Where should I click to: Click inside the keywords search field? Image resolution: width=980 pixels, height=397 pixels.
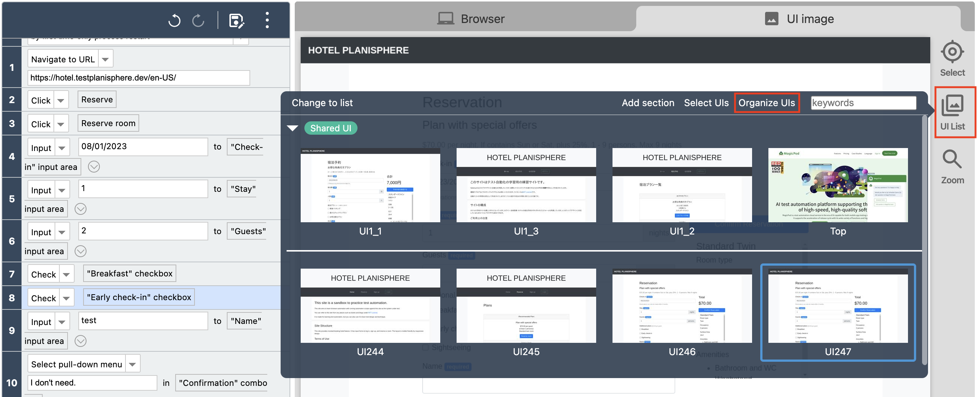point(863,102)
